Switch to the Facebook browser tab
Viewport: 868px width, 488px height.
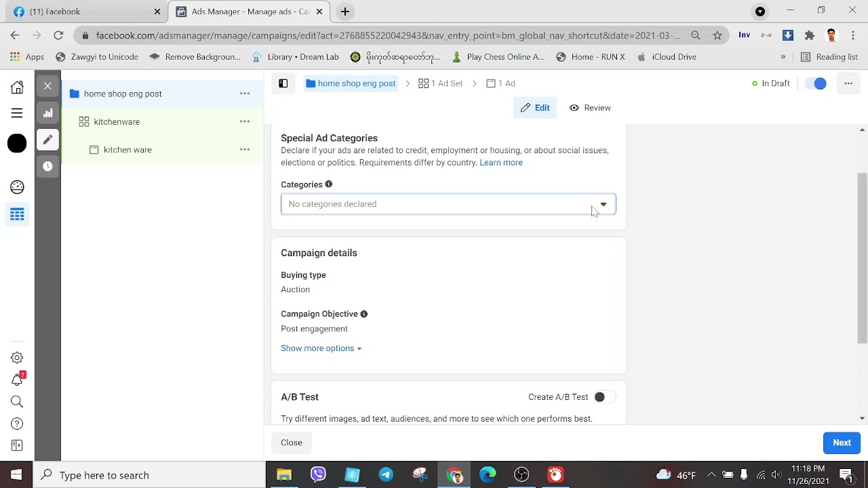point(85,12)
